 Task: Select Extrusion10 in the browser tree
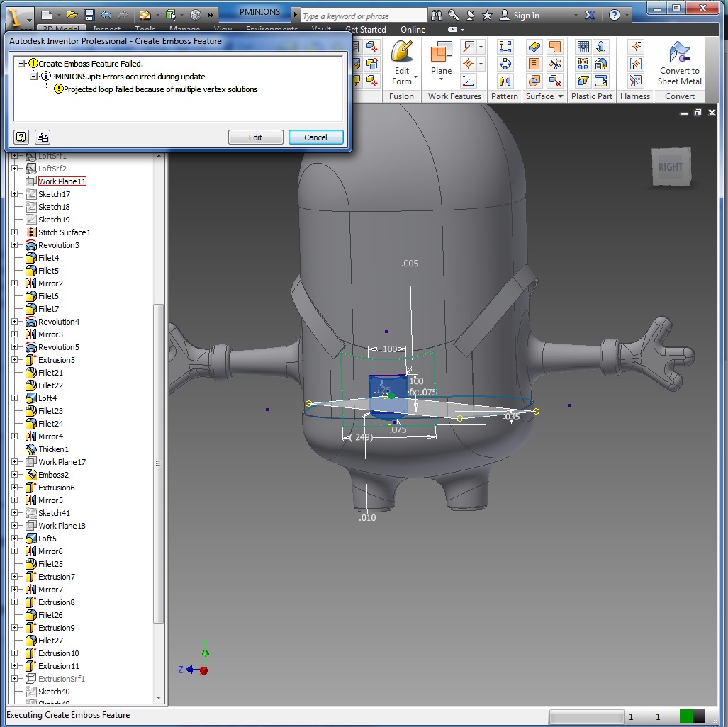coord(59,653)
